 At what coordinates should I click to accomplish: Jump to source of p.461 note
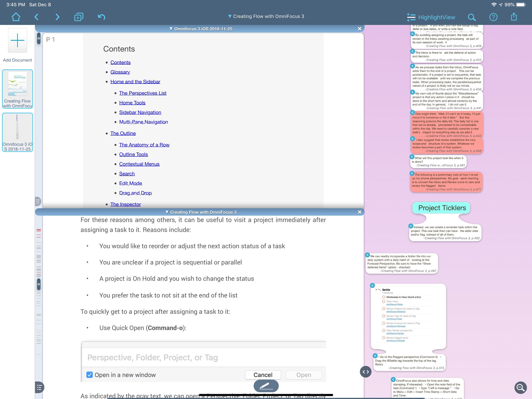click(x=412, y=157)
